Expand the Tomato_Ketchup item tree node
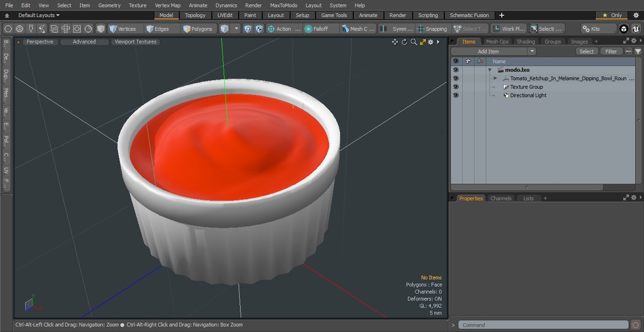This screenshot has height=332, width=644. (x=495, y=78)
